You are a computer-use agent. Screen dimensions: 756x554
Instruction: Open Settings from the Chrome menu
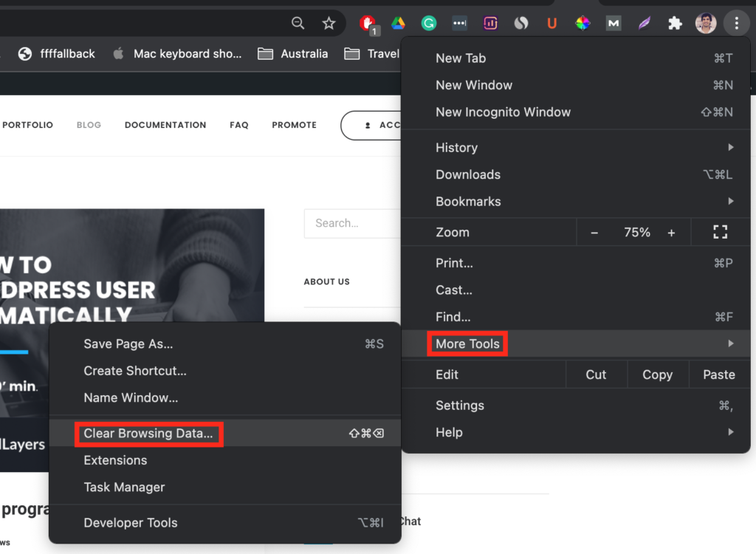click(x=576, y=406)
